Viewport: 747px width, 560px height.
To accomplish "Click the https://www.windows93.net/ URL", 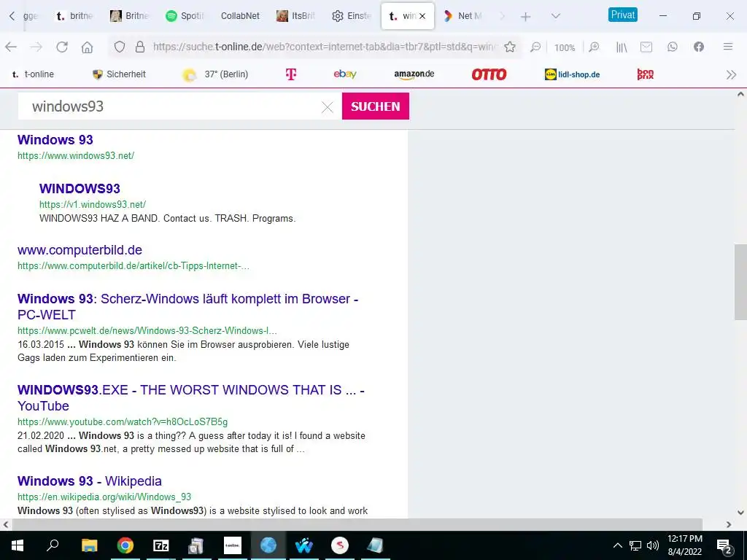I will (76, 156).
